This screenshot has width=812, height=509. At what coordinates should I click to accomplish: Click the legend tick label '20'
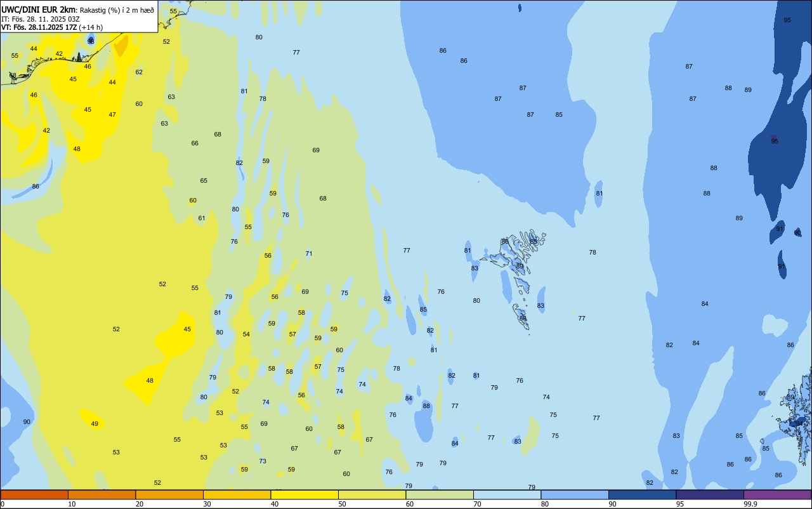140,504
